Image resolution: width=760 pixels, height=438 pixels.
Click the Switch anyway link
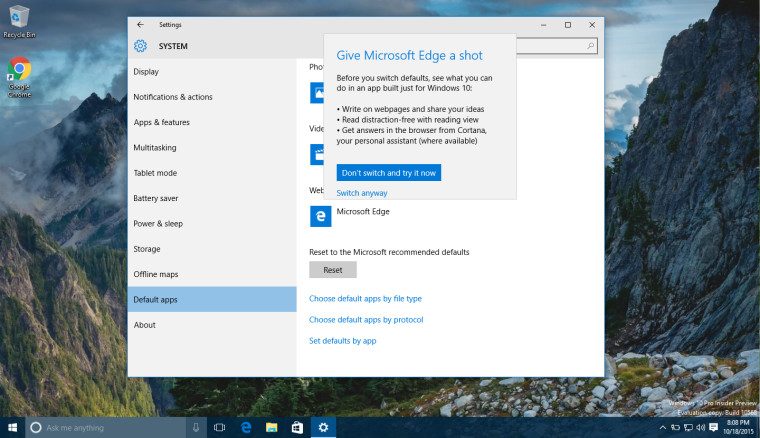[x=362, y=193]
